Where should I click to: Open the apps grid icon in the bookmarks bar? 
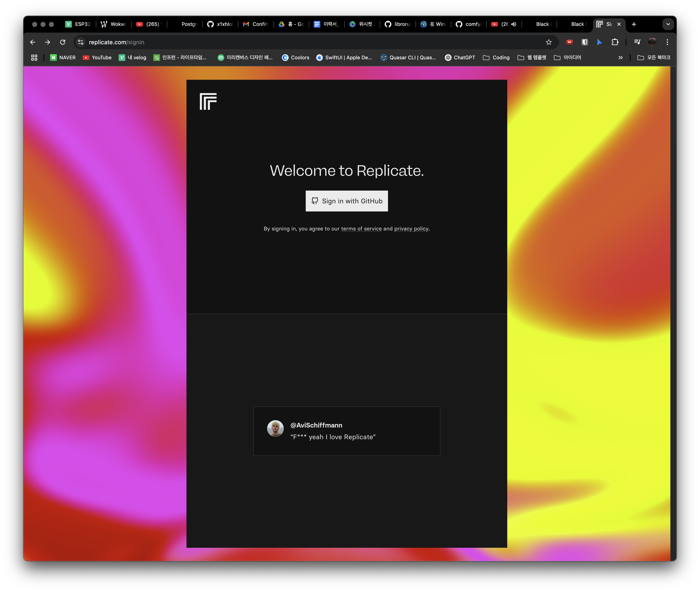pyautogui.click(x=34, y=58)
